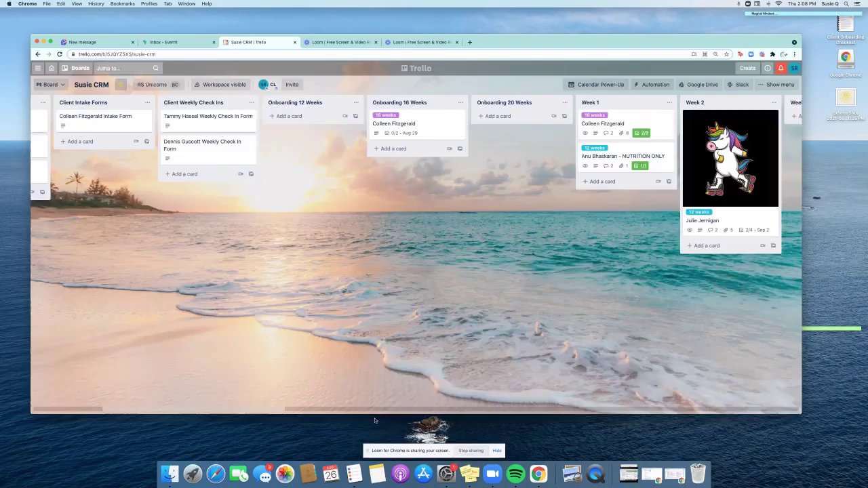Open Tammy Hassel Weekly Check In Form card

[208, 120]
